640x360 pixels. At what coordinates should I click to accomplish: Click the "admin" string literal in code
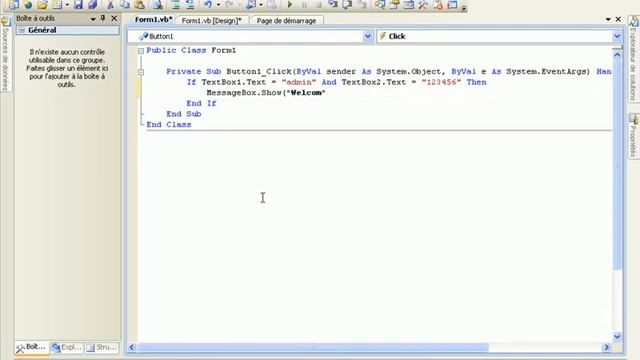click(x=299, y=82)
